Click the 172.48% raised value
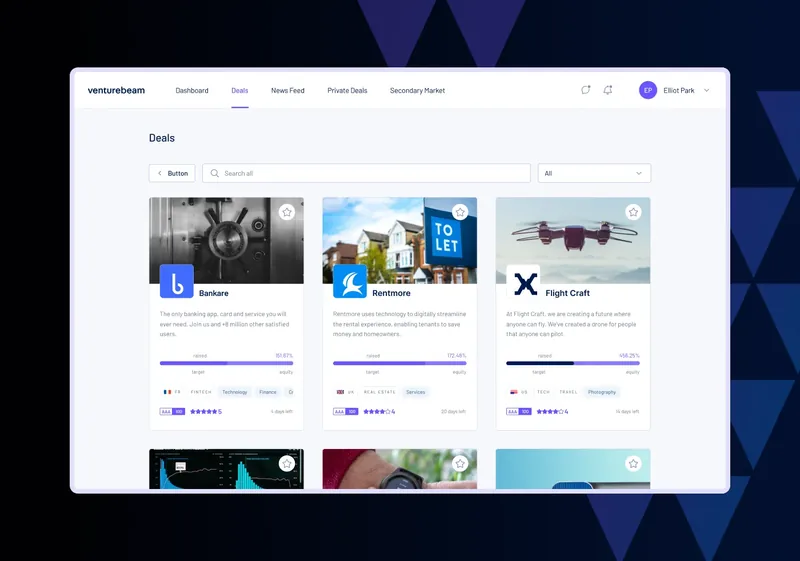800x561 pixels. click(x=457, y=355)
